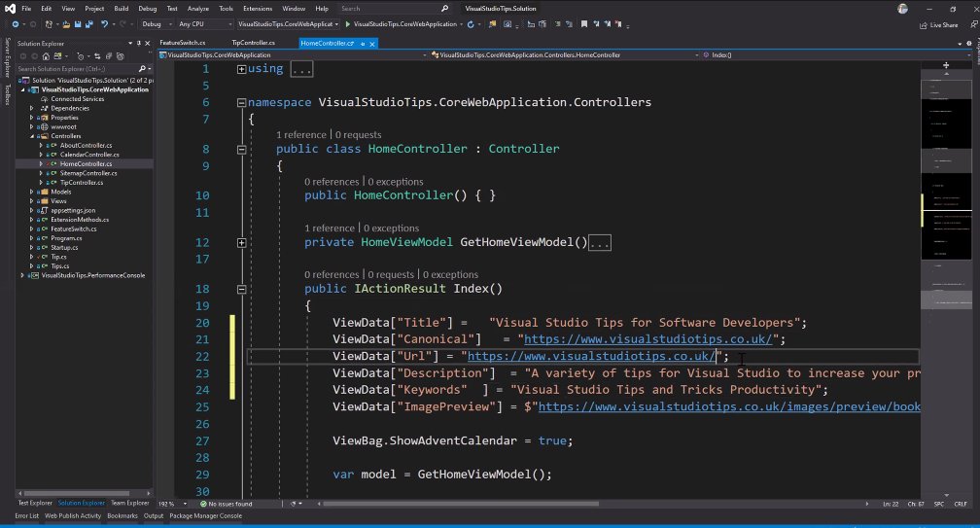The height and width of the screenshot is (528, 980).
Task: Start debugging with the green play button
Action: 348,24
